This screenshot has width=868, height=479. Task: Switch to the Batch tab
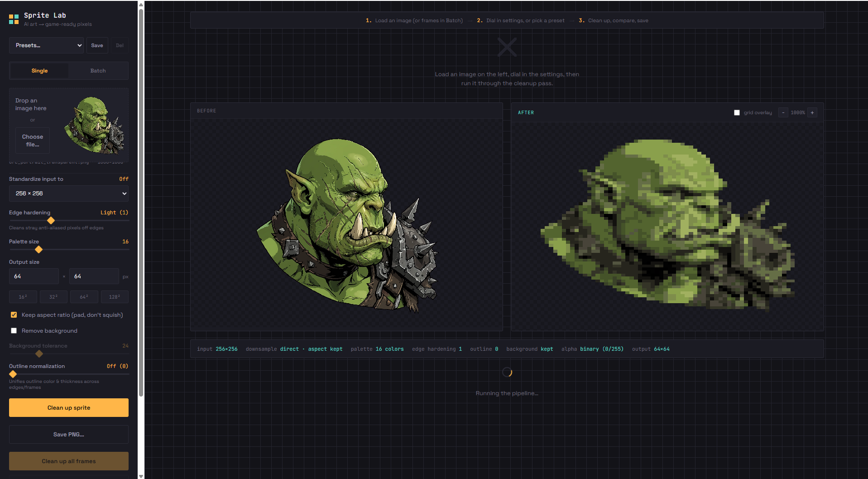tap(98, 71)
